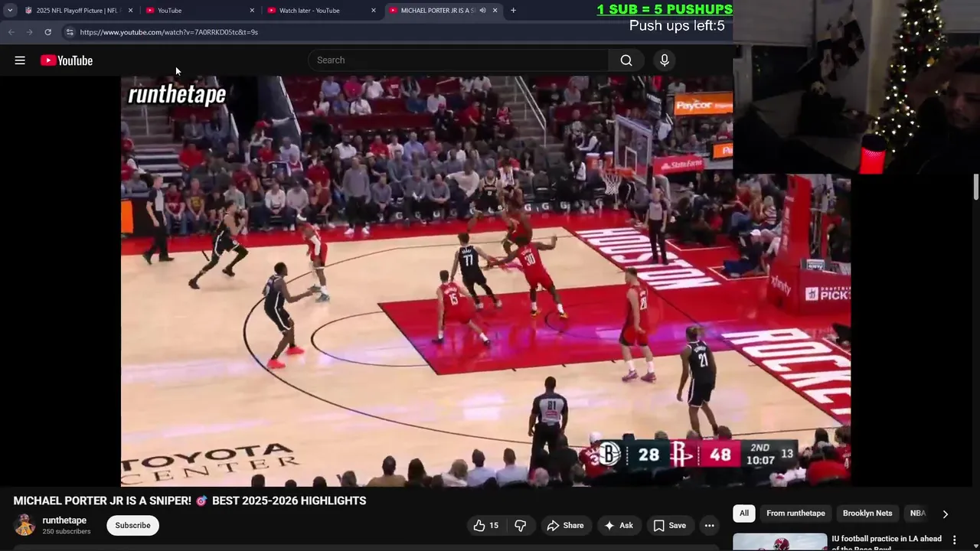
Task: Select the Brooklyn Nets chip
Action: click(x=867, y=514)
